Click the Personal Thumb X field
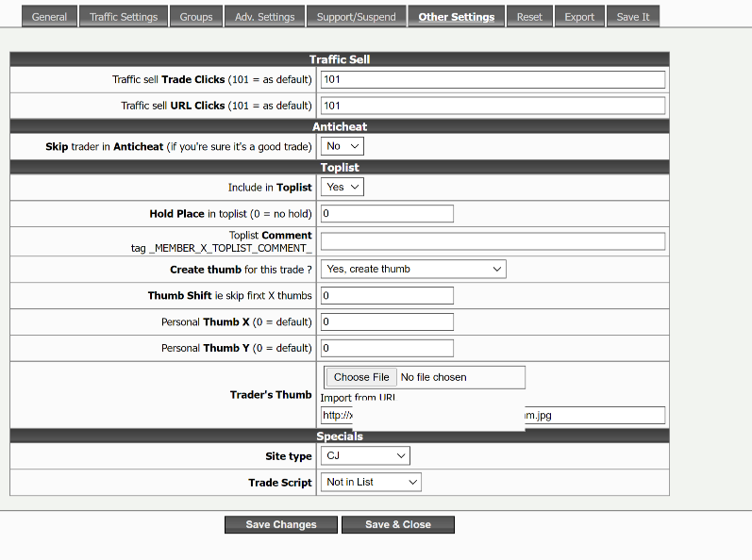The image size is (752, 560). [x=387, y=321]
